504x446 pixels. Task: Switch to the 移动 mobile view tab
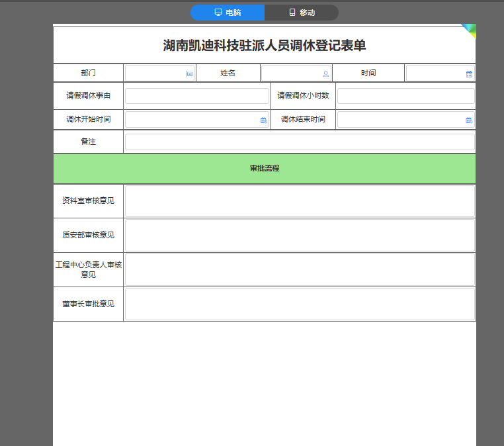click(302, 13)
